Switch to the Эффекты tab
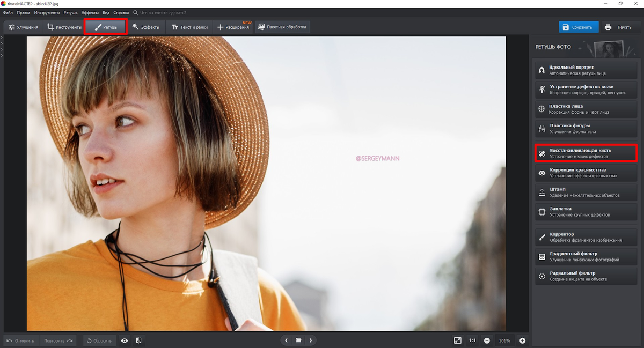The height and width of the screenshot is (348, 644). tap(145, 27)
